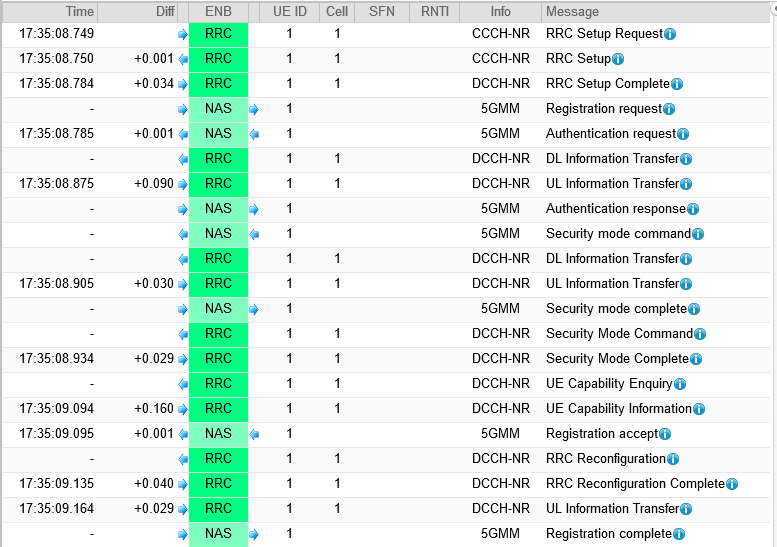Open info icon beside Registration accept
Viewport: 777px width, 547px height.
[x=665, y=434]
